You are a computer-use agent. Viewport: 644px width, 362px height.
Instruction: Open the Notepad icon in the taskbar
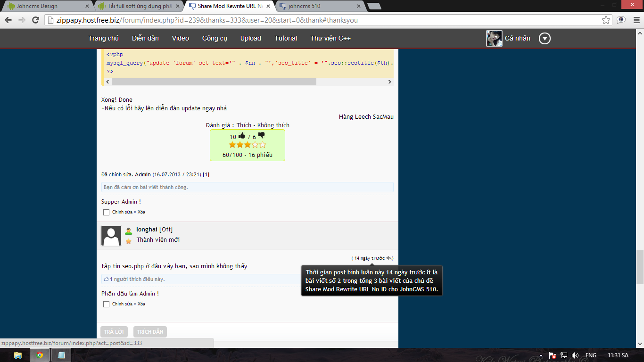(61, 355)
